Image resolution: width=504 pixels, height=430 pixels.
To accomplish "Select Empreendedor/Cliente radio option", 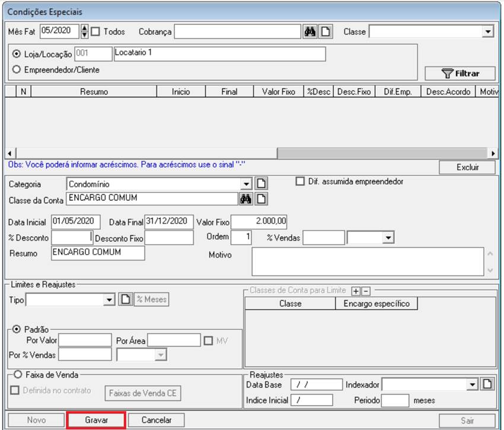I will [x=17, y=69].
